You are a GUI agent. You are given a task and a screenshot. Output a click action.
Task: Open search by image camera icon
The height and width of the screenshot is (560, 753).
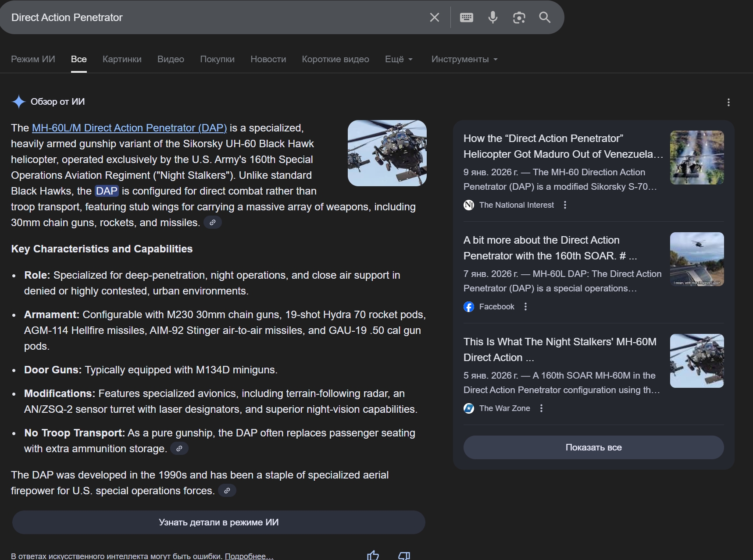(x=519, y=18)
